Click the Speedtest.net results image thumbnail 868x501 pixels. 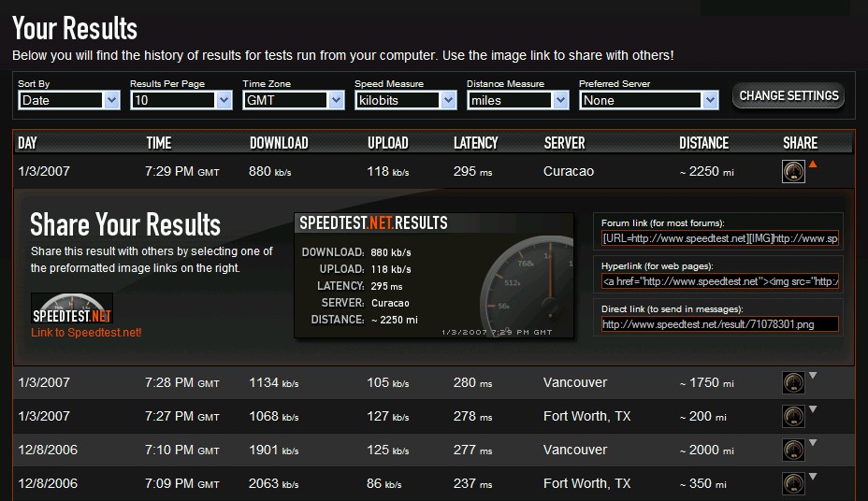point(434,276)
